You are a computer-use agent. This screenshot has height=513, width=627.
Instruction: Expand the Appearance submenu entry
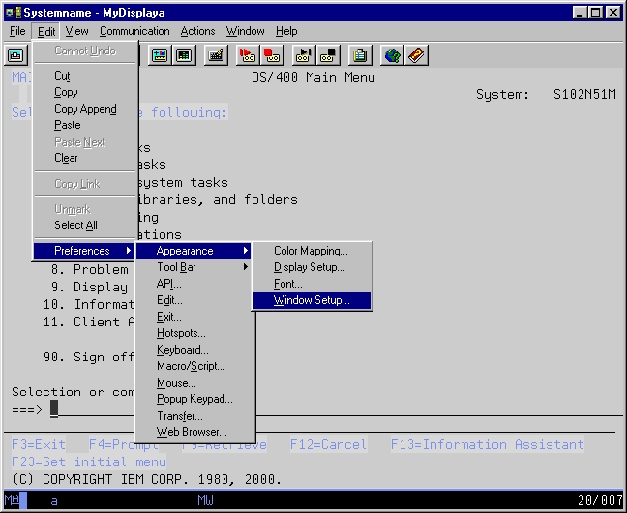coord(194,251)
